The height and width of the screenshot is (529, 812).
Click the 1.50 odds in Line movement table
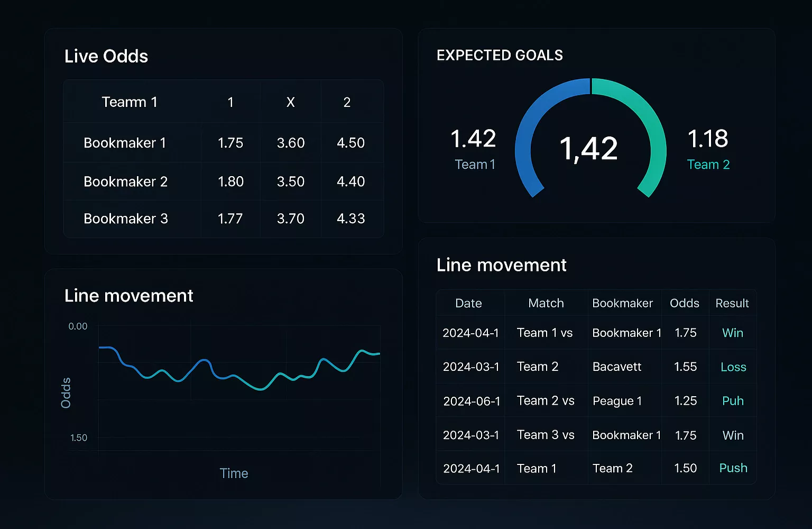(685, 468)
